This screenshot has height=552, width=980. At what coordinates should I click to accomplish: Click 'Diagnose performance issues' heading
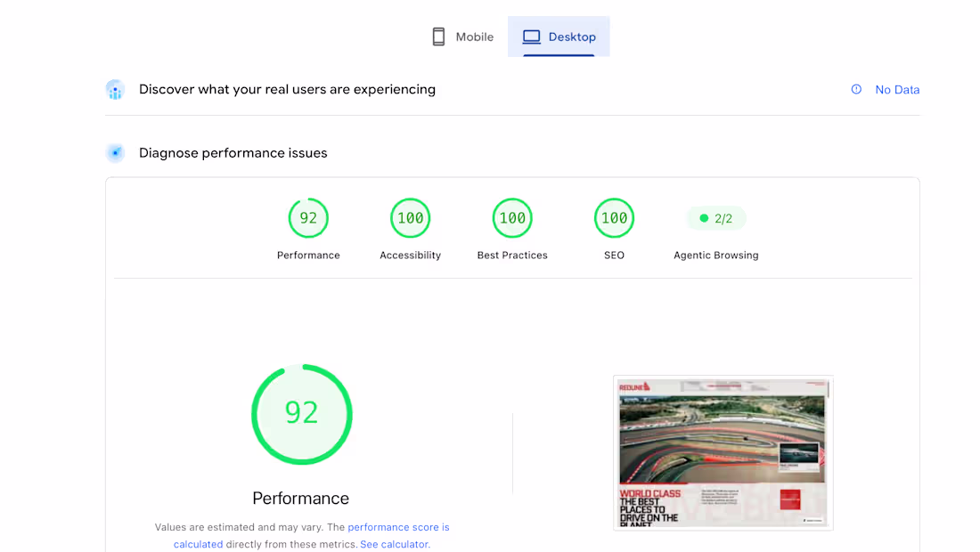[x=233, y=153]
